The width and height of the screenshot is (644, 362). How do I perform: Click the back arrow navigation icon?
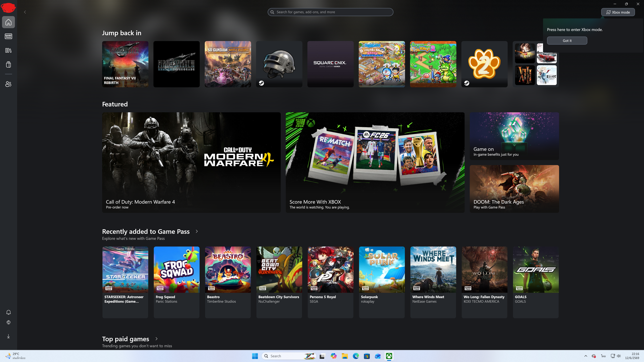25,12
